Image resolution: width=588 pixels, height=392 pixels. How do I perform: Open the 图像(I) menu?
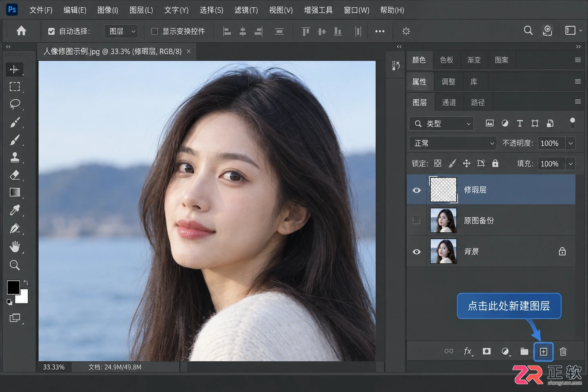[x=108, y=10]
